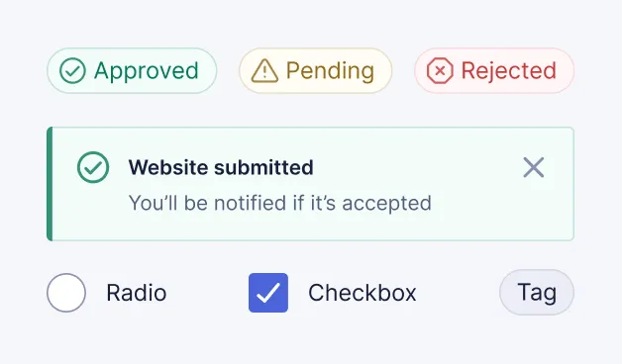Viewport: 622px width, 364px height.
Task: Click the Pending status text
Action: click(x=330, y=71)
